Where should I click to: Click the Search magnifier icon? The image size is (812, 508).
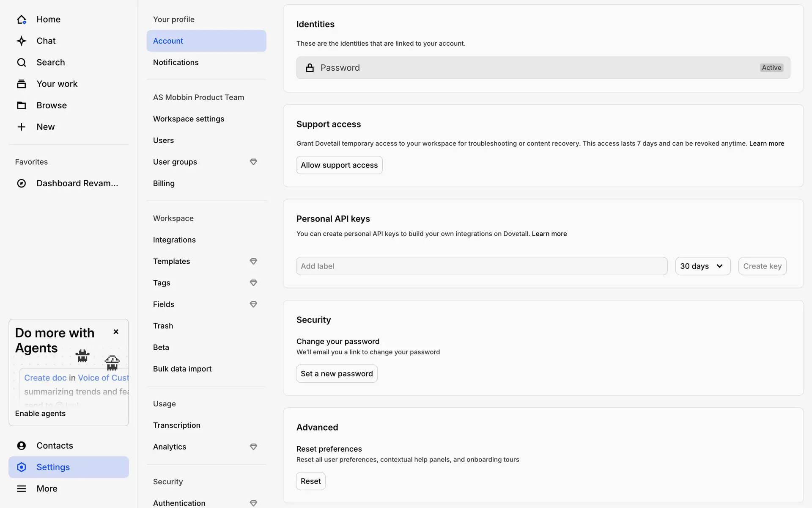22,63
